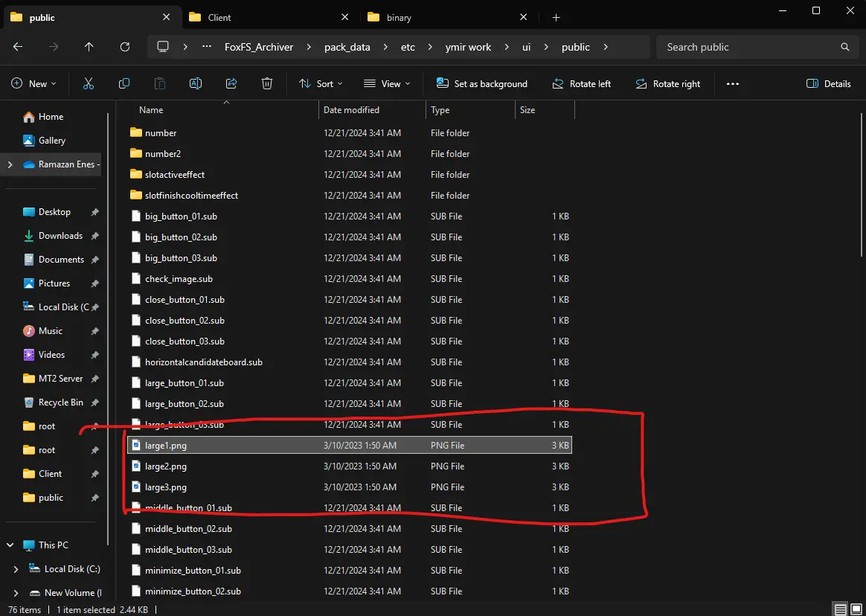Select file check_image.sub

coord(350,278)
